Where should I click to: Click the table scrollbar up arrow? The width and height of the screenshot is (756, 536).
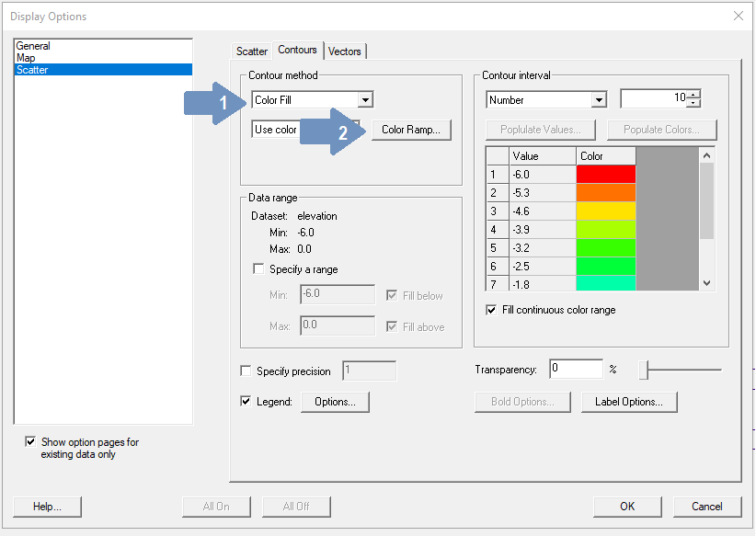(x=707, y=155)
